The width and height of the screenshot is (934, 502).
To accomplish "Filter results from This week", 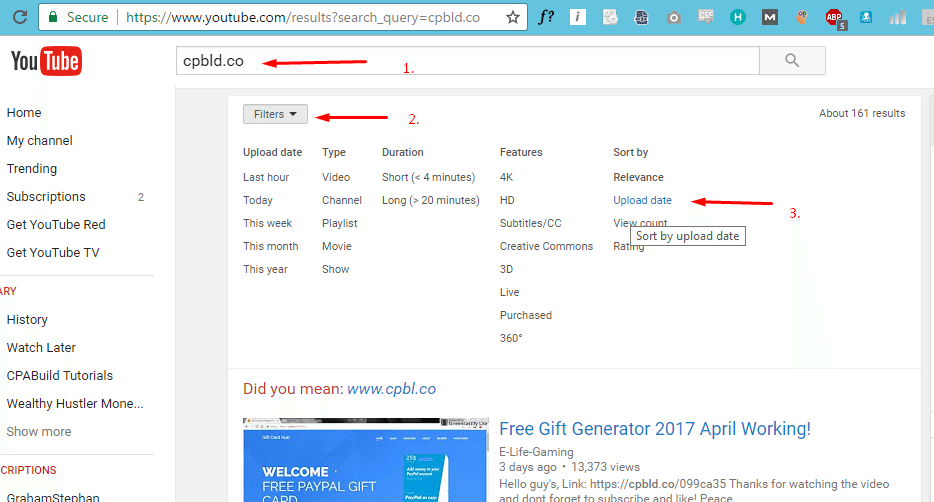I will click(x=267, y=223).
